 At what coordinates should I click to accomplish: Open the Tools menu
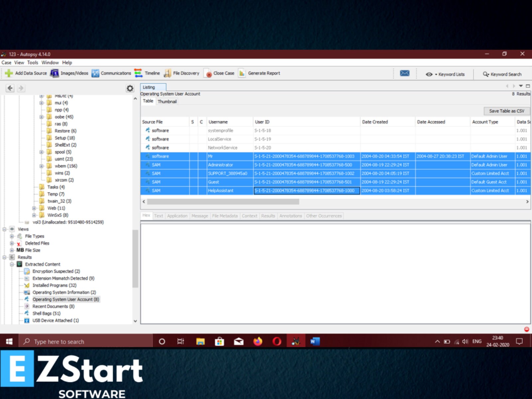pyautogui.click(x=33, y=63)
